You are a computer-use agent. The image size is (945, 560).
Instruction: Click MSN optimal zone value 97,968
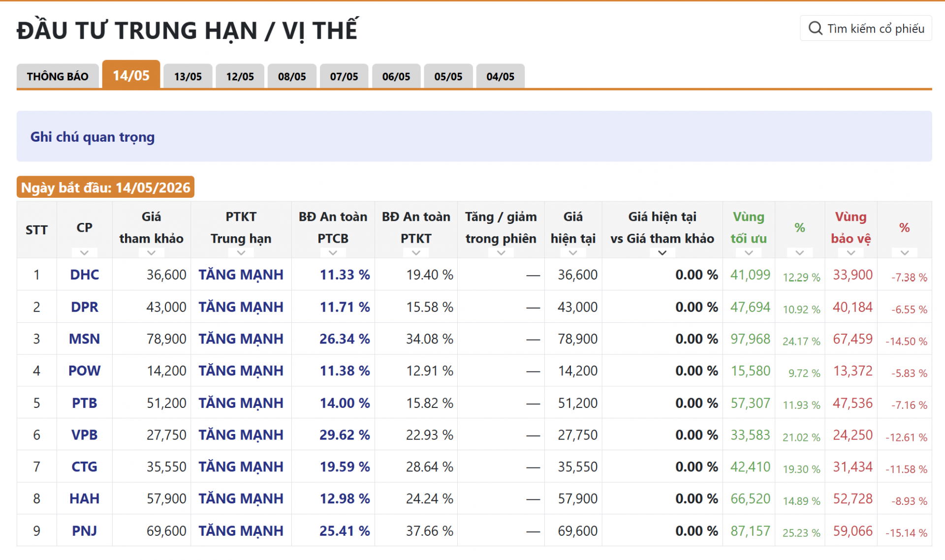(750, 339)
